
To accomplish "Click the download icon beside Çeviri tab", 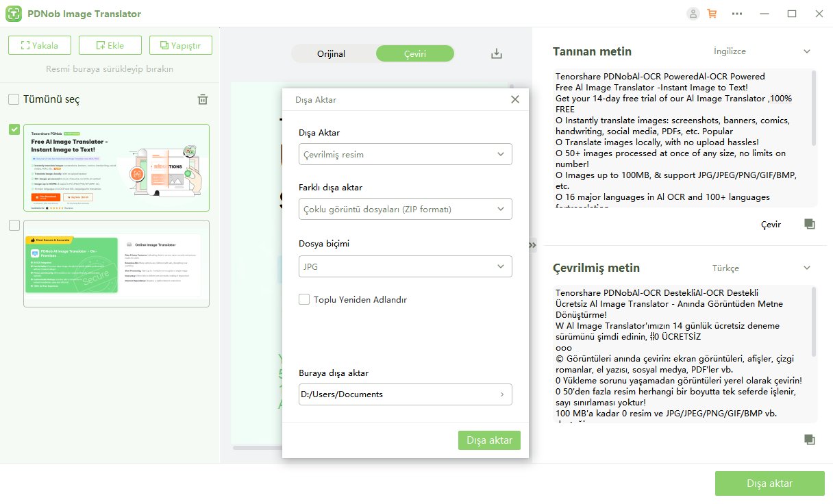I will point(497,54).
